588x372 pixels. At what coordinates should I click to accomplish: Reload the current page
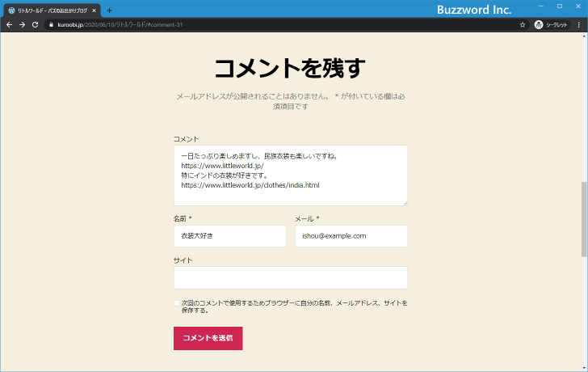coord(35,25)
